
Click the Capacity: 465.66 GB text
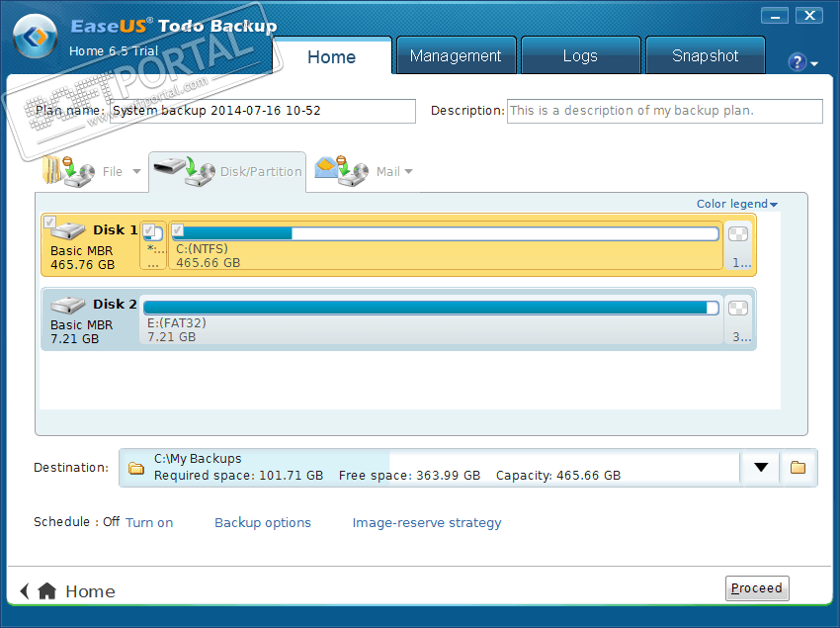(558, 476)
